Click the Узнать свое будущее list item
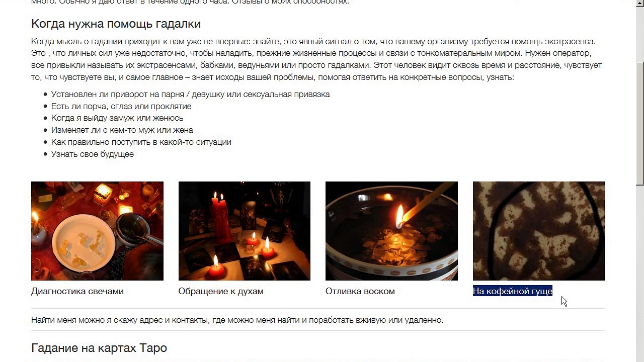Viewport: 644px width, 362px height. (x=93, y=154)
